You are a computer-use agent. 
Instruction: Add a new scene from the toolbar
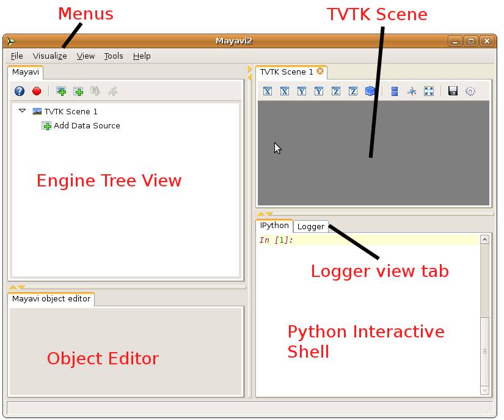point(61,91)
